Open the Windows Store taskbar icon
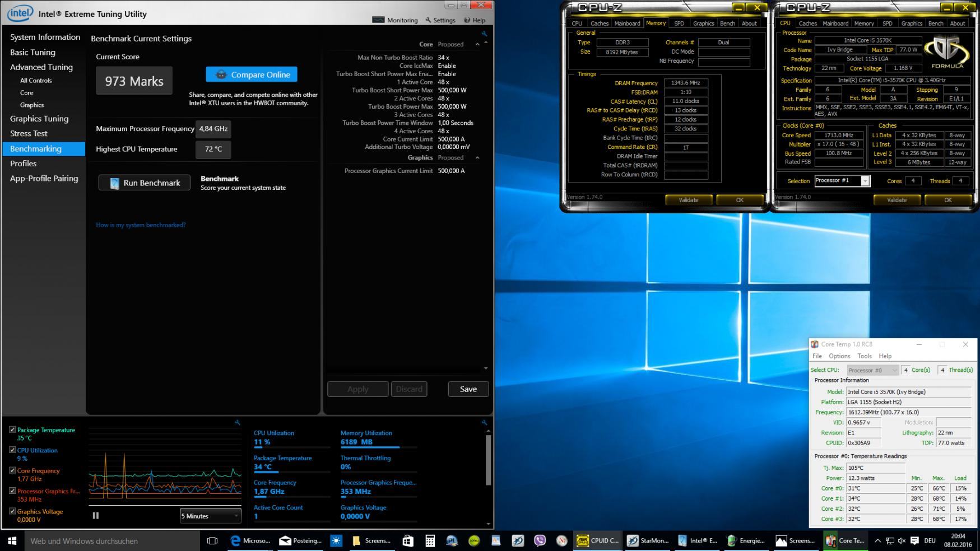980x551 pixels. [408, 541]
